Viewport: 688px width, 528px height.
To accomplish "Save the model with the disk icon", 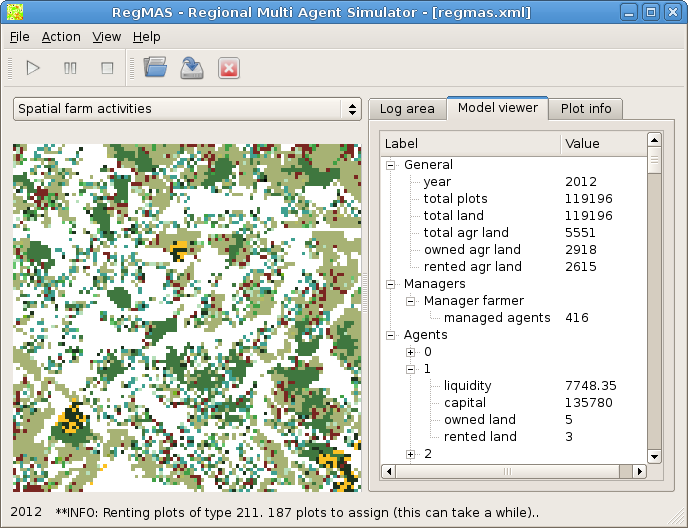I will 192,68.
